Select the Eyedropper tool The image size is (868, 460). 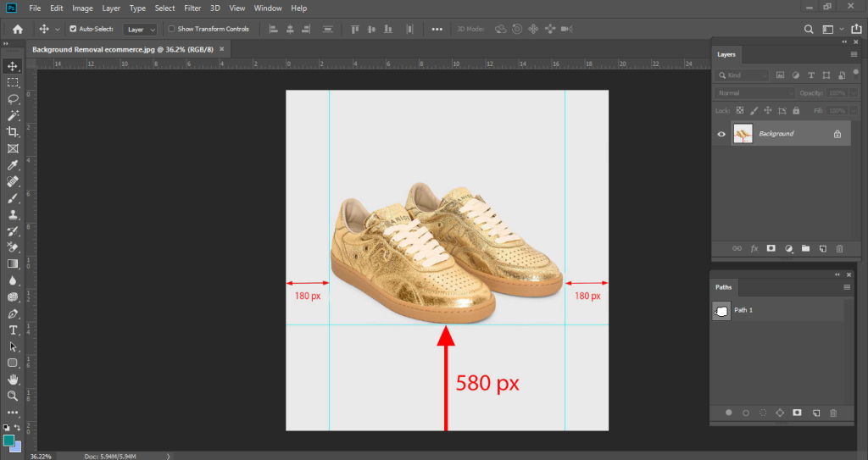(13, 165)
